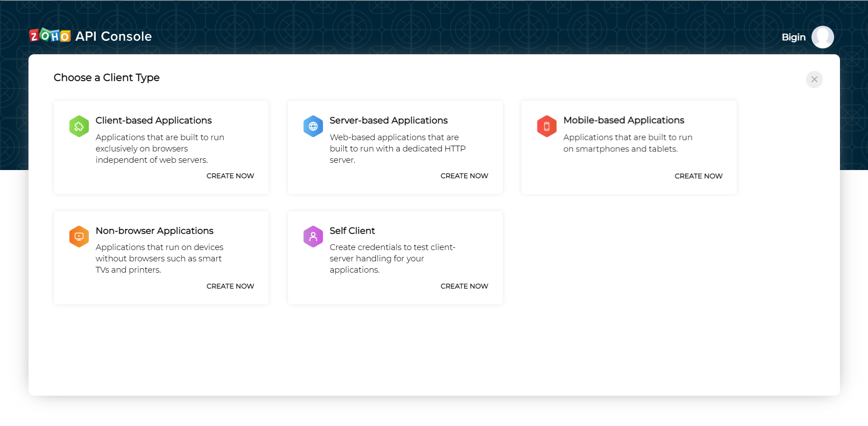Click the Self Client person icon
868x426 pixels.
313,236
